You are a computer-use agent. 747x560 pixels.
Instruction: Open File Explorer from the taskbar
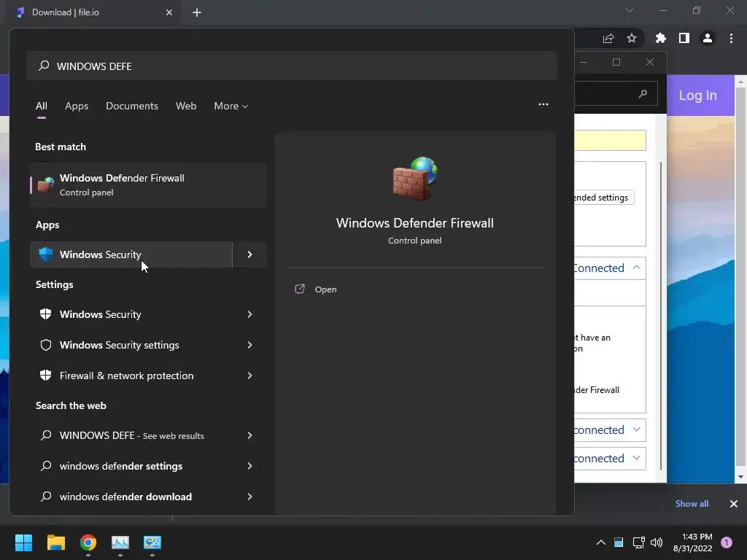pyautogui.click(x=55, y=542)
